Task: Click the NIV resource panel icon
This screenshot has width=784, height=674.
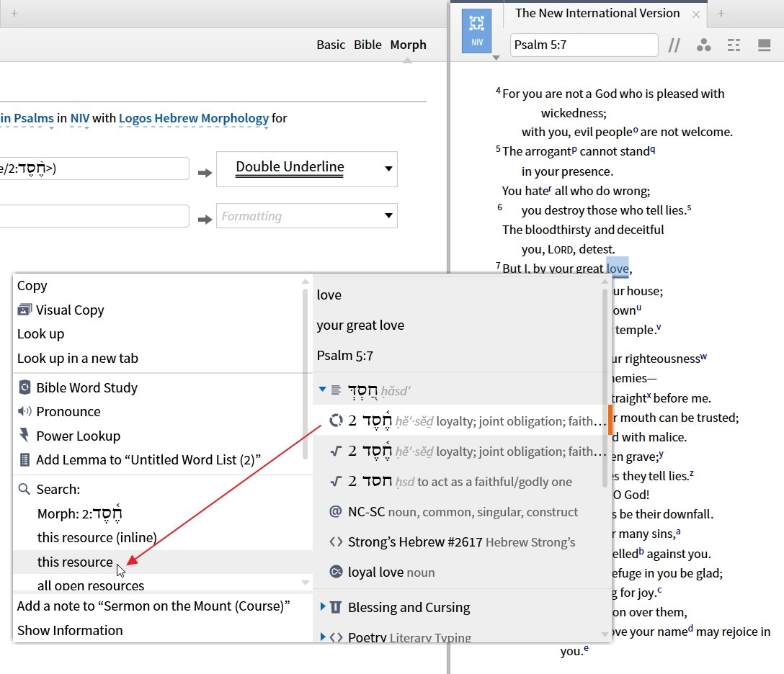Action: tap(476, 30)
